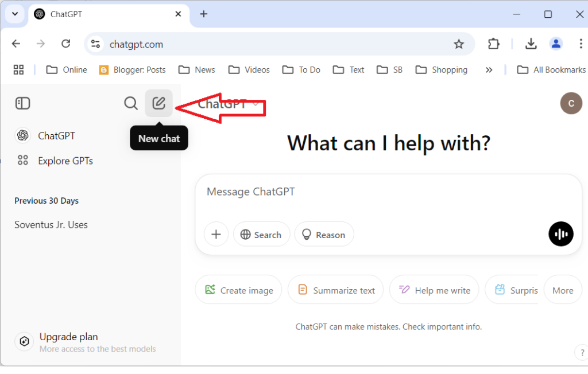Open Explore GPTs in the sidebar
Screen dimensions: 588x374
55,161
